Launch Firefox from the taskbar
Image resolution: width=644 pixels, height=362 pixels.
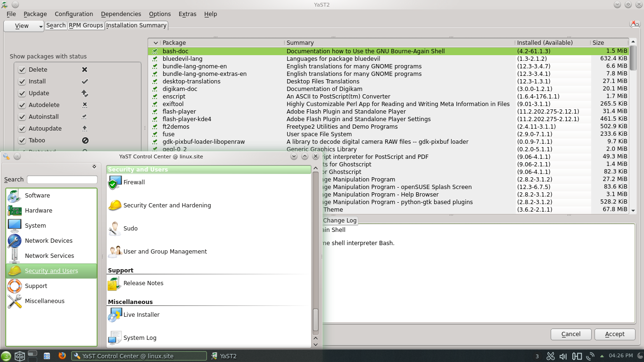62,356
